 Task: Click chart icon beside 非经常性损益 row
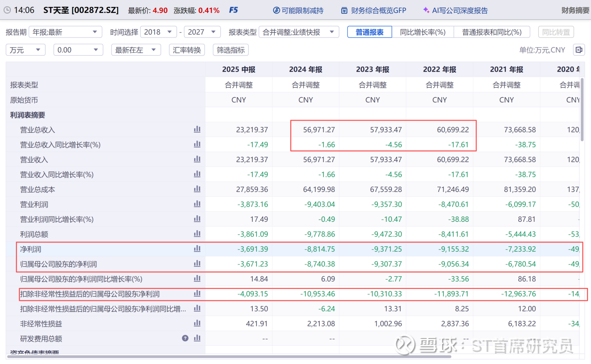197,323
